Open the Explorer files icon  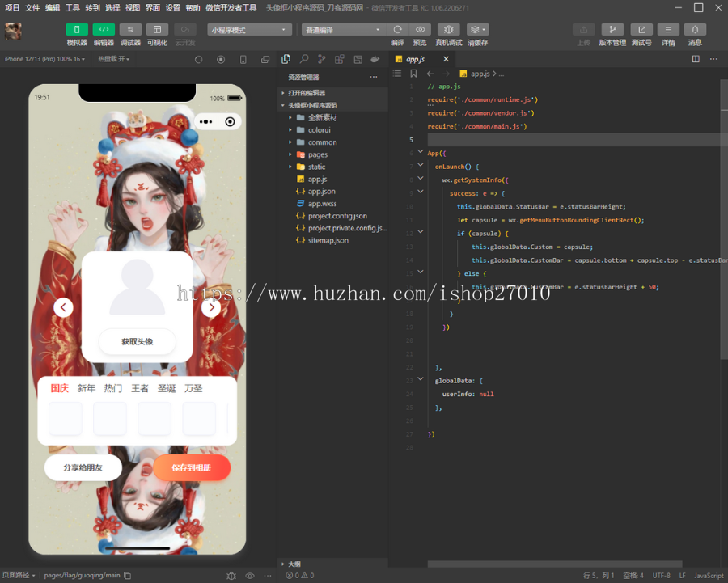(286, 59)
